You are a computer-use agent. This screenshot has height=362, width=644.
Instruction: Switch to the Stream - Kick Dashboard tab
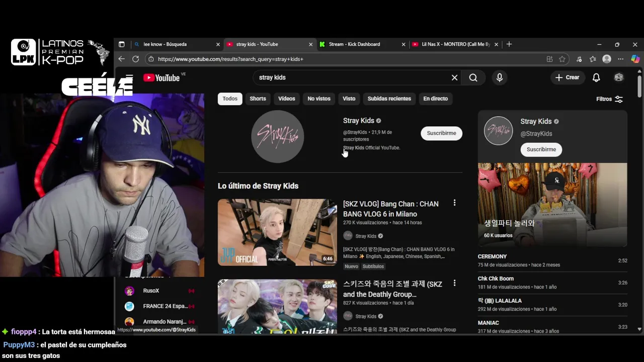(x=362, y=44)
